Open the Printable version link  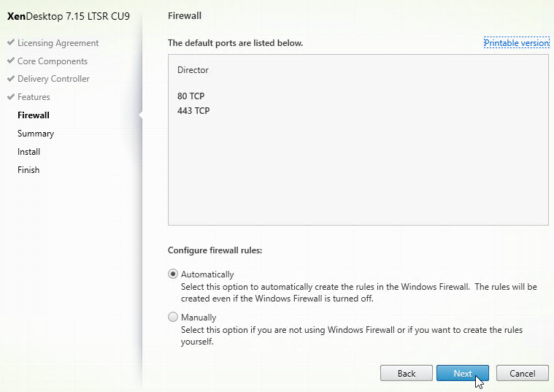pos(516,43)
